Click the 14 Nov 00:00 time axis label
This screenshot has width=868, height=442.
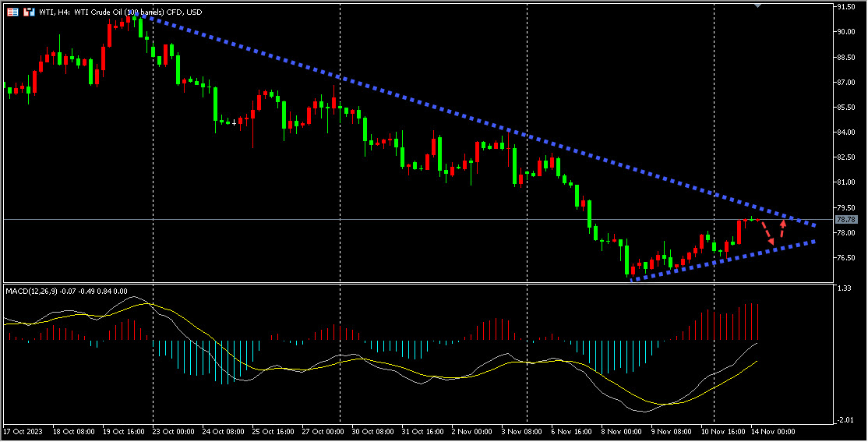(x=774, y=432)
